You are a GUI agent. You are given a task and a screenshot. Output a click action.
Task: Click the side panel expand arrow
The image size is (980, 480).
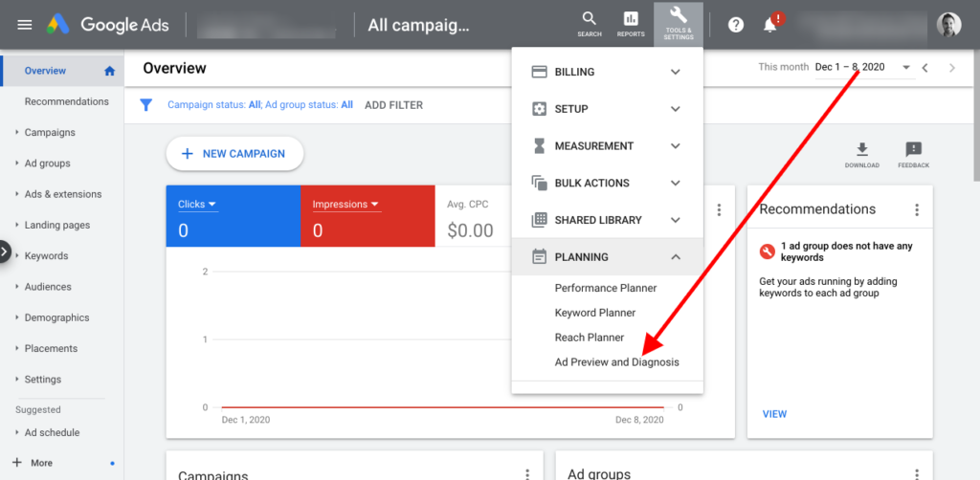5,251
